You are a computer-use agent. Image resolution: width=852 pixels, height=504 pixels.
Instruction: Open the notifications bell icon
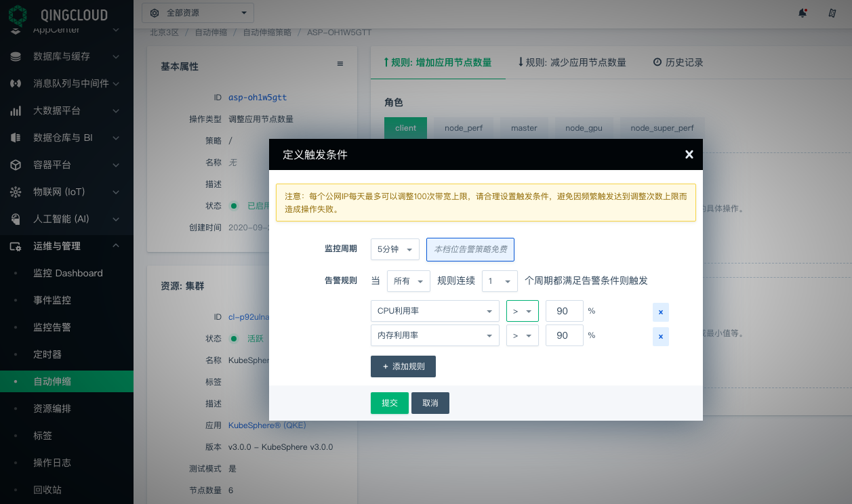click(x=803, y=13)
